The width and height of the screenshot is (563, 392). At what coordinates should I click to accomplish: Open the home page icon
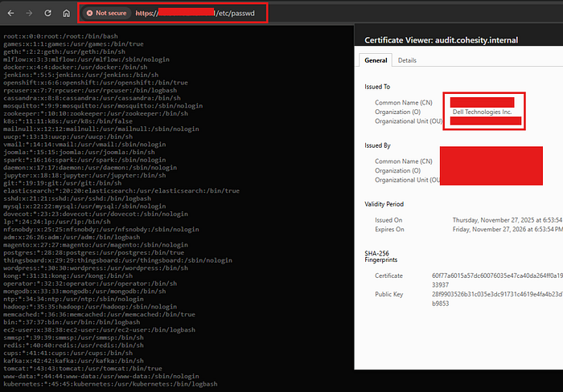[67, 14]
